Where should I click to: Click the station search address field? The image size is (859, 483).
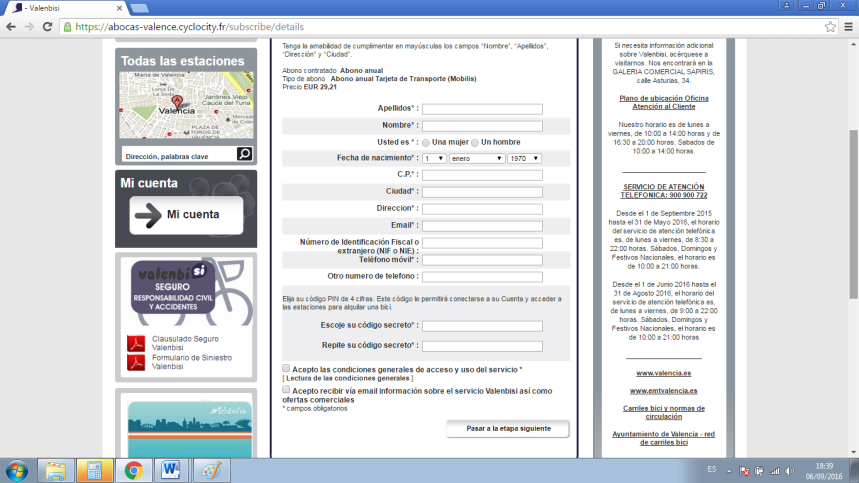[179, 156]
